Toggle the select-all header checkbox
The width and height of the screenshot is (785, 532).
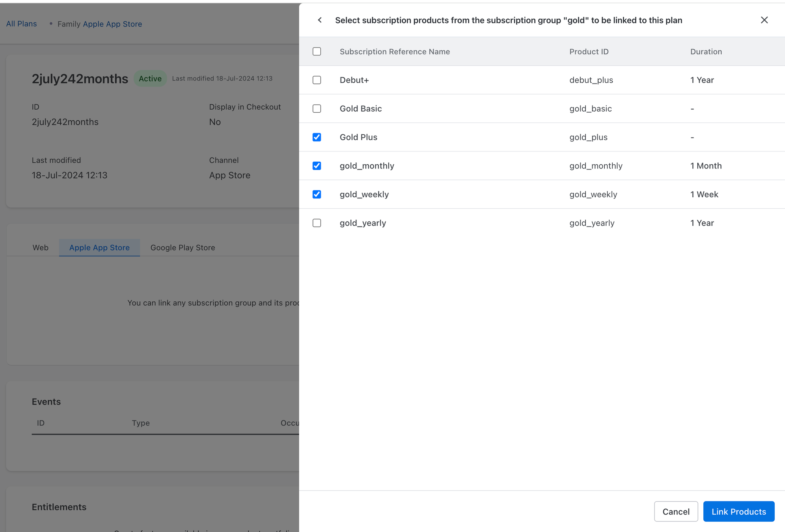pyautogui.click(x=317, y=51)
